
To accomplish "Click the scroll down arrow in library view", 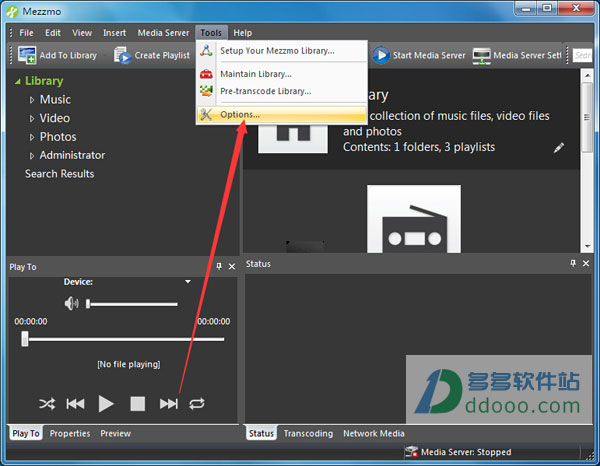I will (x=587, y=246).
